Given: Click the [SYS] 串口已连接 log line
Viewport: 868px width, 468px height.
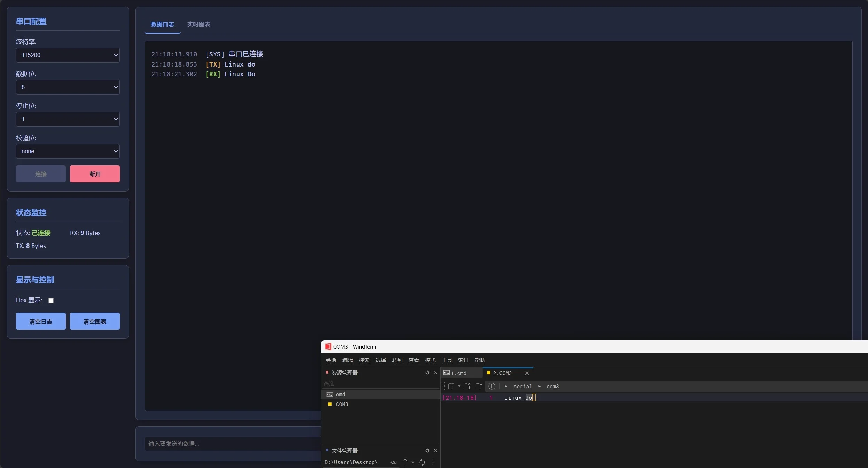Looking at the screenshot, I should tap(207, 54).
